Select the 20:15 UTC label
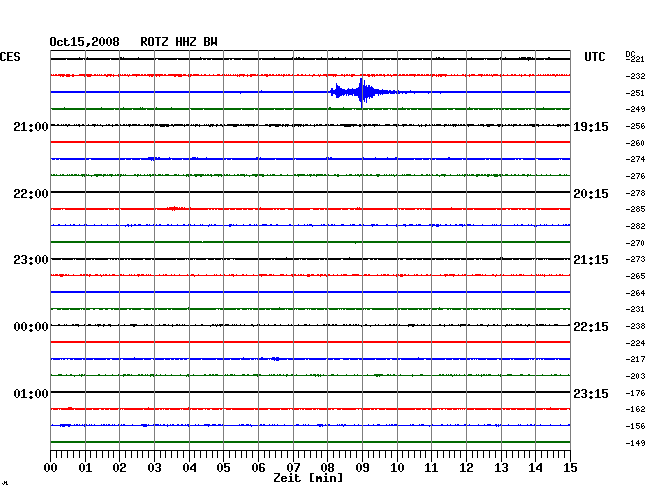Image resolution: width=650 pixels, height=494 pixels. 591,194
